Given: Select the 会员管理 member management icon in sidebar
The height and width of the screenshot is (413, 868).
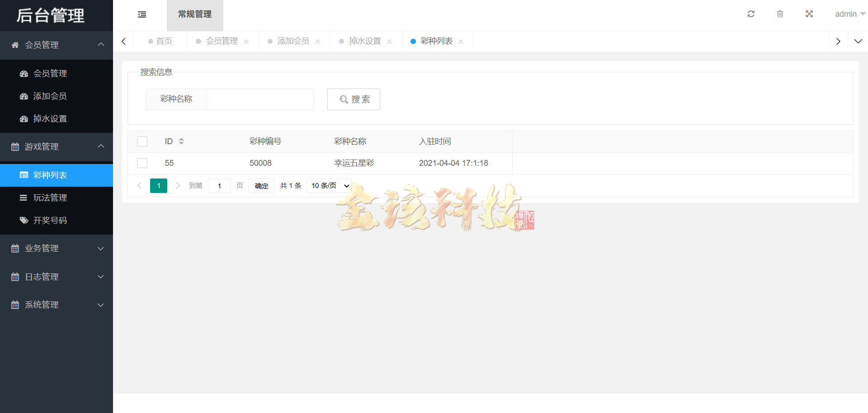Looking at the screenshot, I should (x=24, y=73).
